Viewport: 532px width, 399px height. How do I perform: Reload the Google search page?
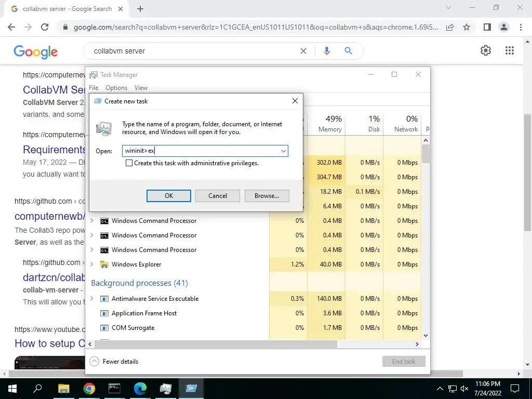(45, 27)
